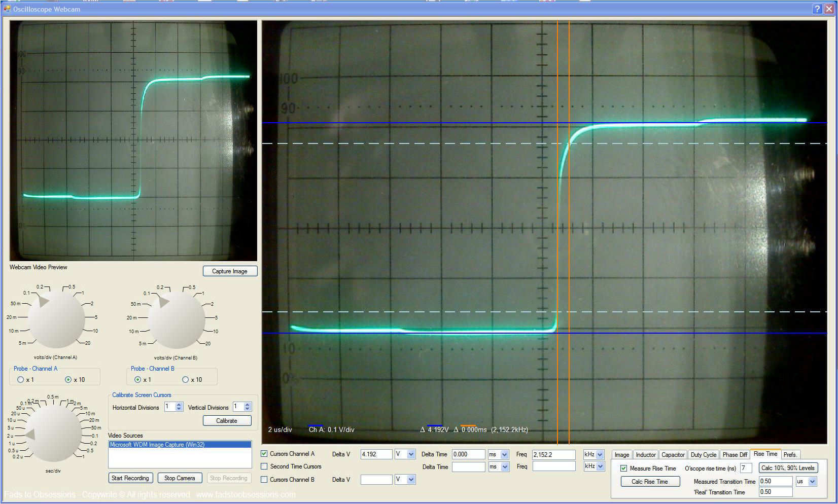Enable the Cursors Channel A checkbox
838x504 pixels.
click(264, 454)
